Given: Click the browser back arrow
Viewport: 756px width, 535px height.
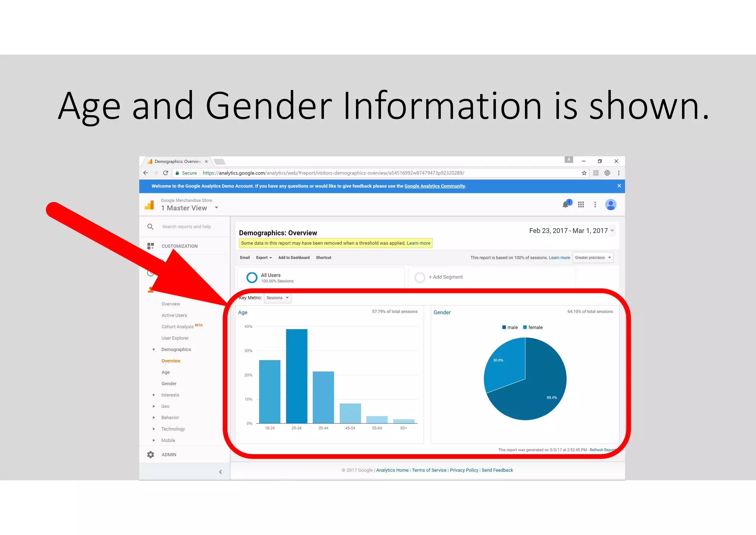Looking at the screenshot, I should click(145, 173).
